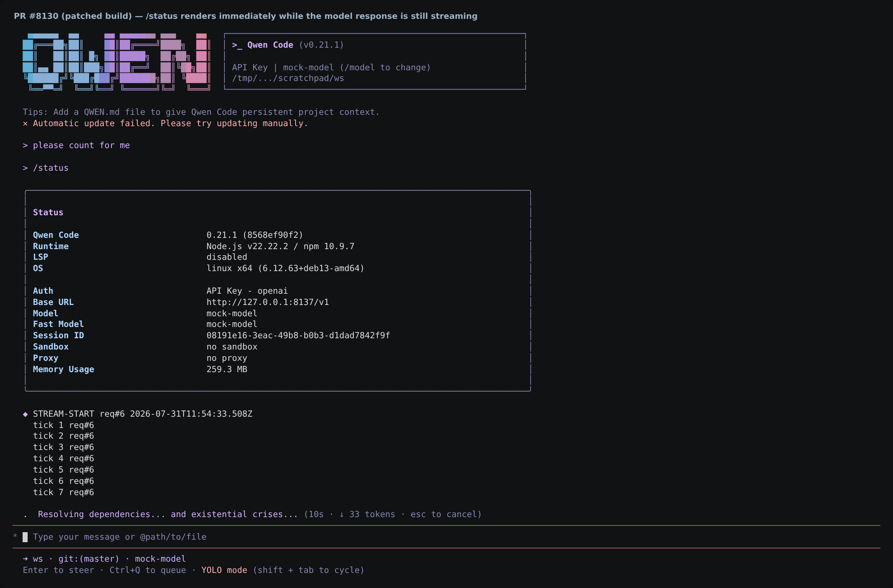Image resolution: width=893 pixels, height=588 pixels.
Task: Click the 'Ctrl+Q to queue' hint
Action: pyautogui.click(x=148, y=570)
